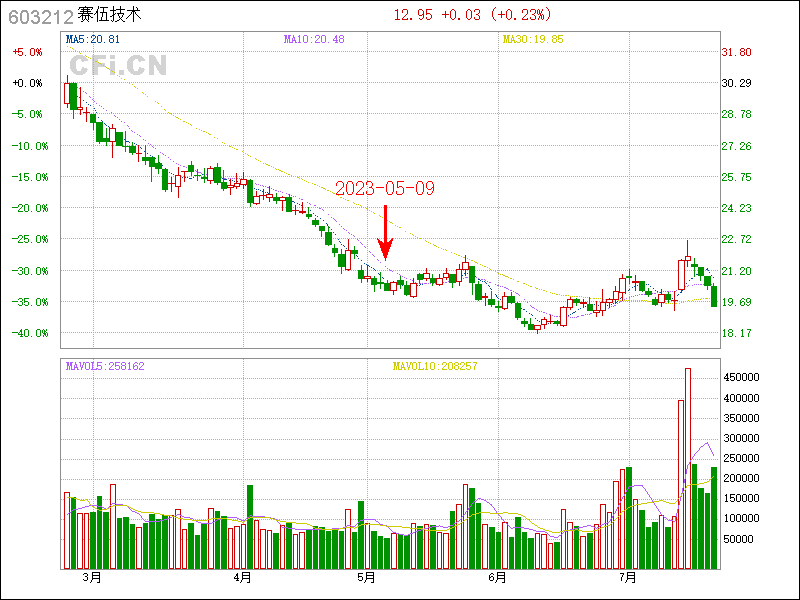Image resolution: width=800 pixels, height=600 pixels.
Task: Click the red arrow marking 2023-05-09
Action: pyautogui.click(x=385, y=232)
